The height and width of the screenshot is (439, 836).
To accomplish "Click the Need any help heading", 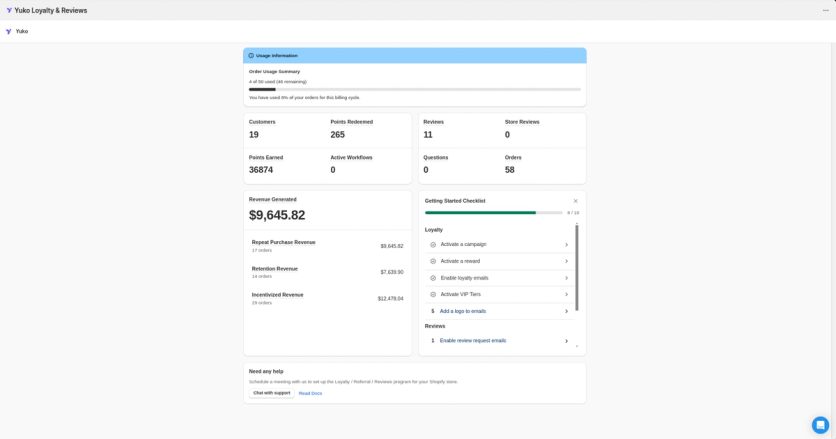I will (x=266, y=371).
